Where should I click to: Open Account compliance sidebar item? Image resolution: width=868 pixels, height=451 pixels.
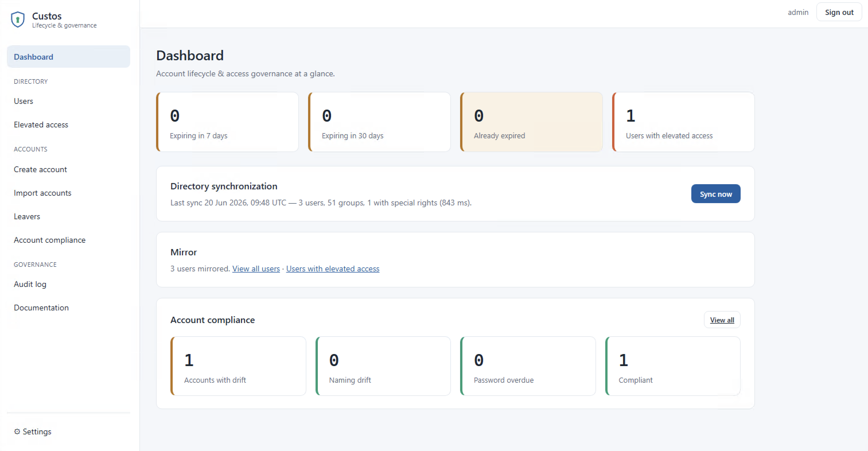[x=50, y=240]
